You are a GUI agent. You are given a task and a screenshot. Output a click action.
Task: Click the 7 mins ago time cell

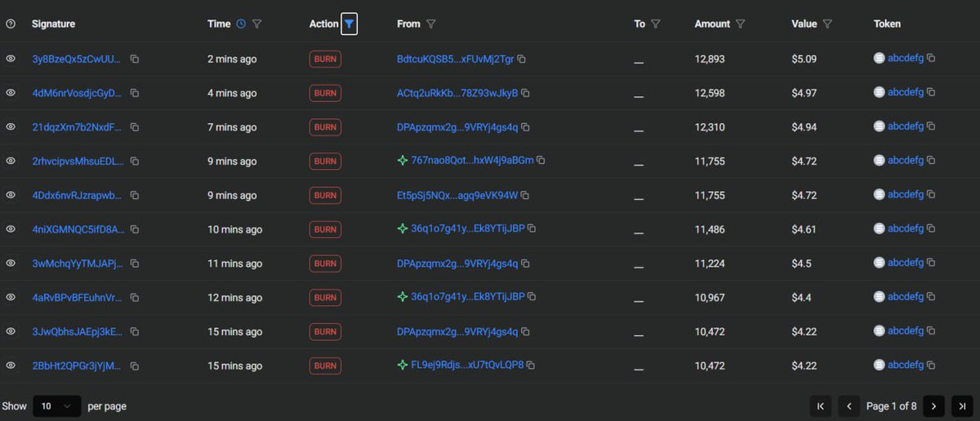pyautogui.click(x=232, y=127)
